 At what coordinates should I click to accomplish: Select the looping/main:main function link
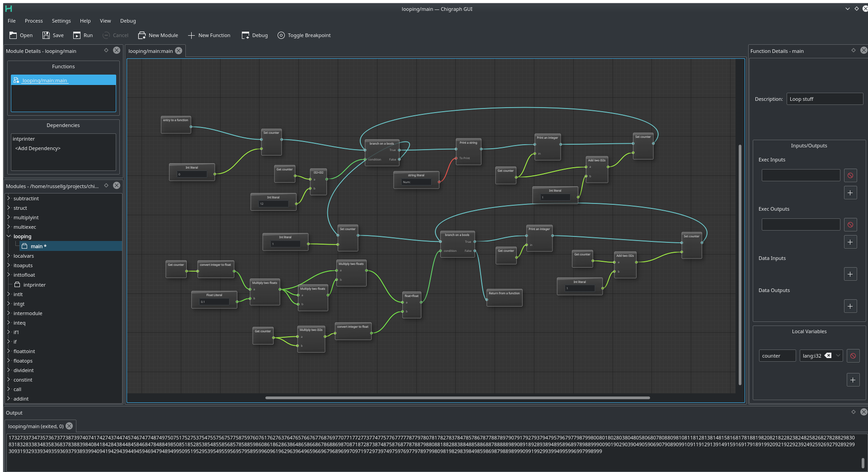click(x=44, y=80)
